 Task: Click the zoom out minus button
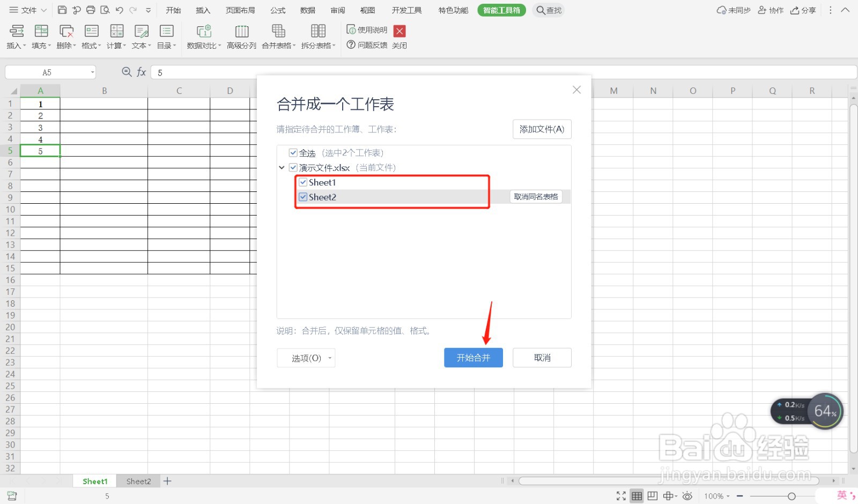tap(740, 496)
